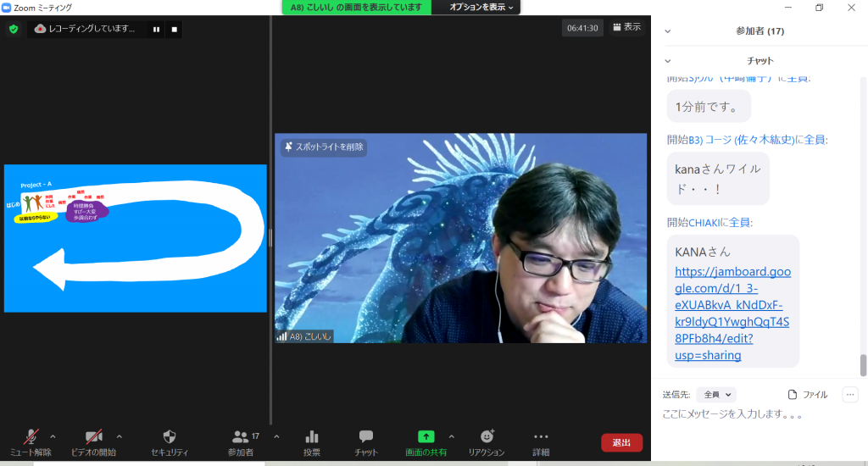868x466 pixels.
Task: Click file page icon beside ファイル
Action: pos(793,395)
